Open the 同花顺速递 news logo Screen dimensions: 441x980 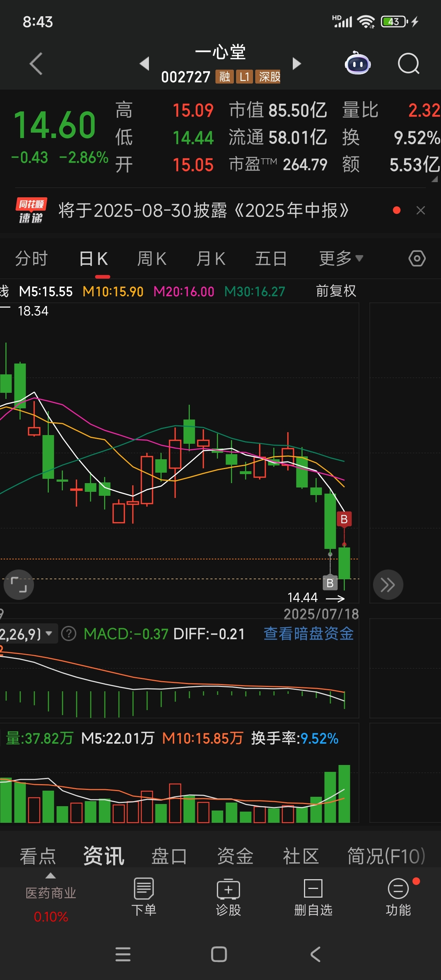point(31,210)
